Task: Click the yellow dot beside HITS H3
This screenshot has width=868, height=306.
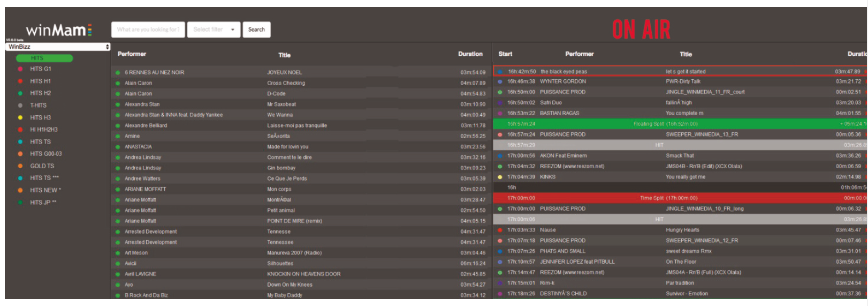Action: click(x=20, y=118)
